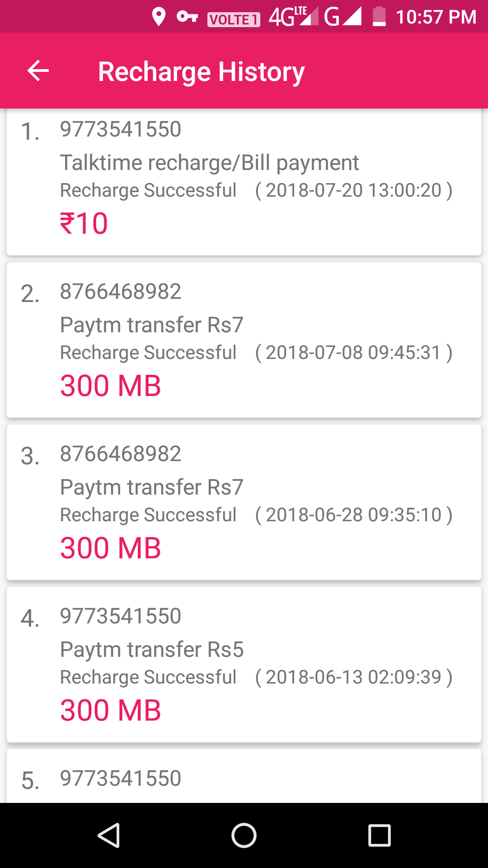Tap the battery icon in status bar
This screenshot has height=868, width=488.
tap(379, 17)
